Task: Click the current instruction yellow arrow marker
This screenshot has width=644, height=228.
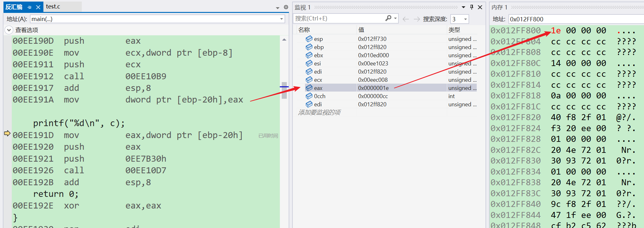Action: pyautogui.click(x=7, y=133)
